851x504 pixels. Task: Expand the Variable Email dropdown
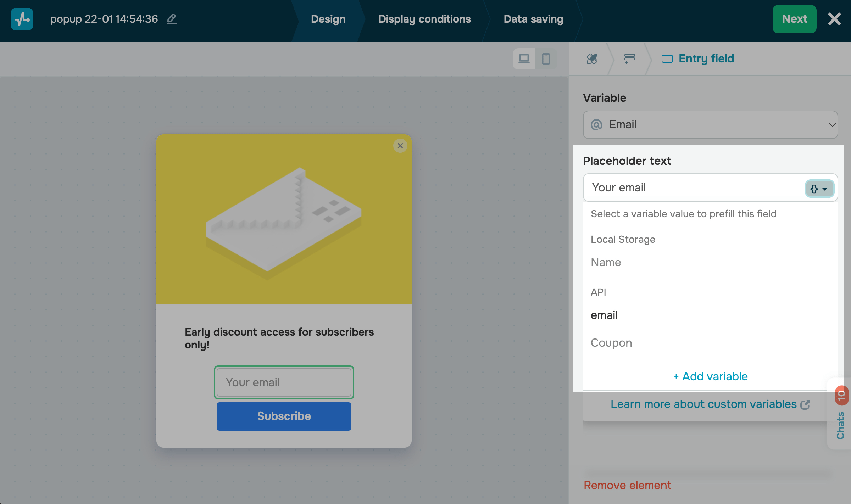pyautogui.click(x=710, y=125)
